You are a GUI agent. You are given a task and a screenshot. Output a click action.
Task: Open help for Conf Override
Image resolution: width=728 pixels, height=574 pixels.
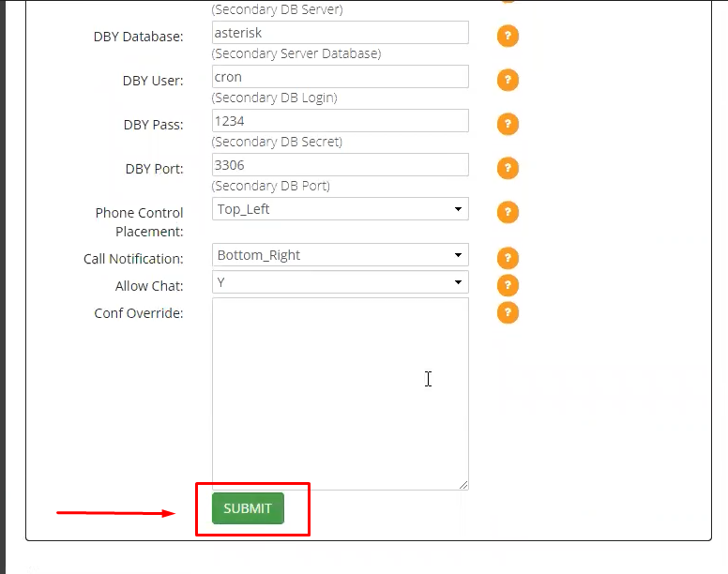point(508,312)
